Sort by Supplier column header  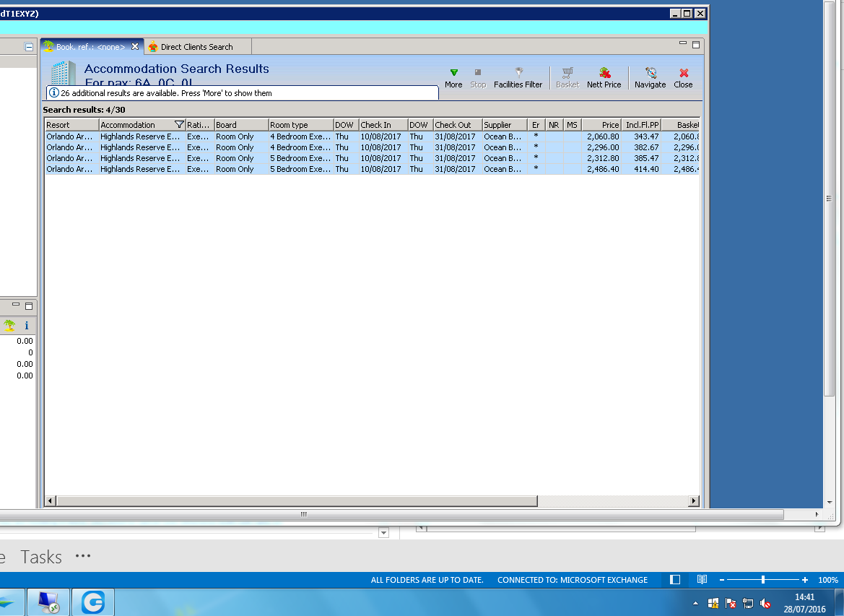[505, 124]
